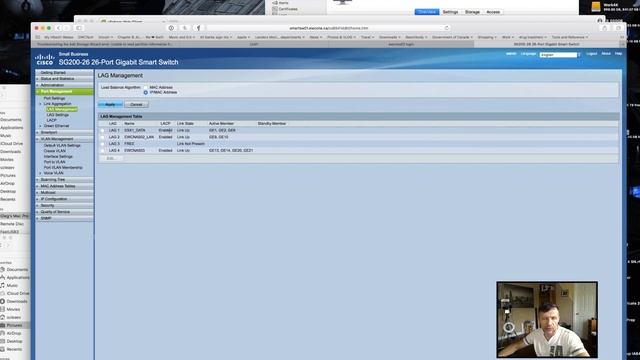Open Getting Started in the navigation
The image size is (640, 360).
pyautogui.click(x=64, y=73)
